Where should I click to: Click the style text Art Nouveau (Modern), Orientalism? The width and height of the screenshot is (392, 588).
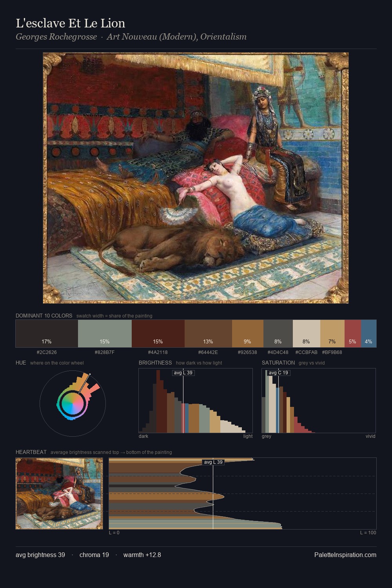pos(176,37)
